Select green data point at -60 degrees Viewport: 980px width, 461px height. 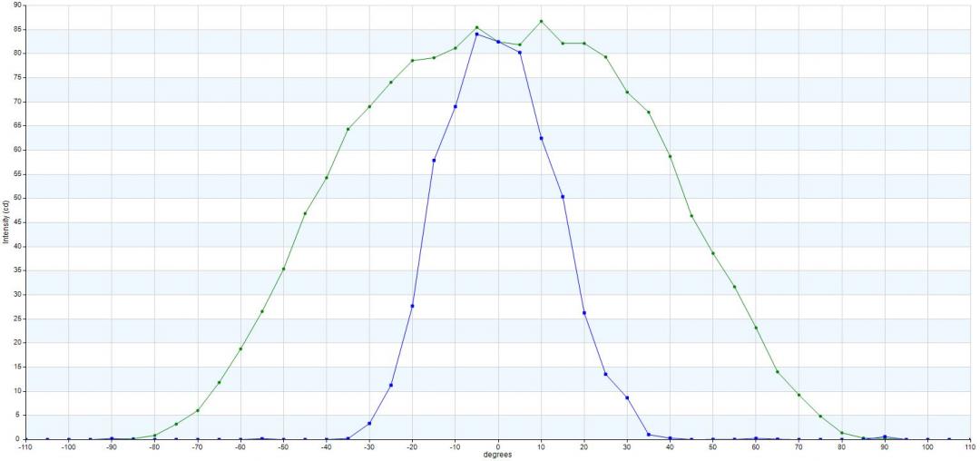(240, 348)
